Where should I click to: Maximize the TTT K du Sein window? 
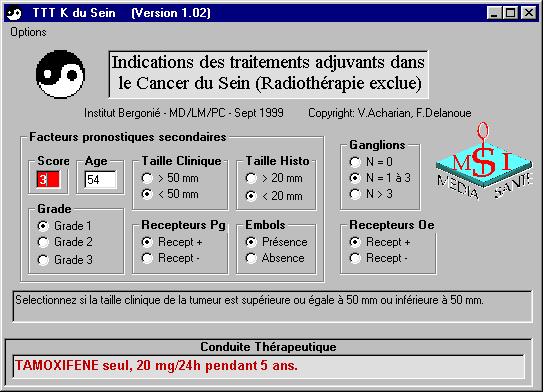coord(510,13)
